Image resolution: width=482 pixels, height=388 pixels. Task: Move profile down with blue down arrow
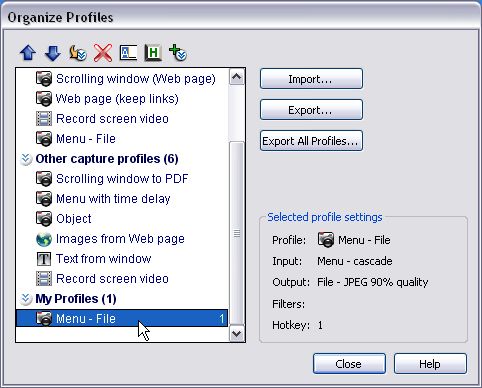click(x=53, y=53)
